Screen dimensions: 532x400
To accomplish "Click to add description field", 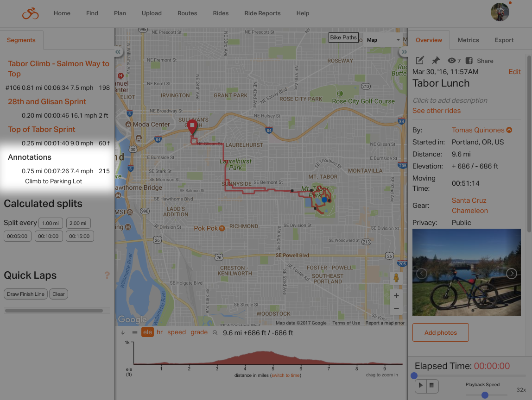I will click(x=450, y=100).
